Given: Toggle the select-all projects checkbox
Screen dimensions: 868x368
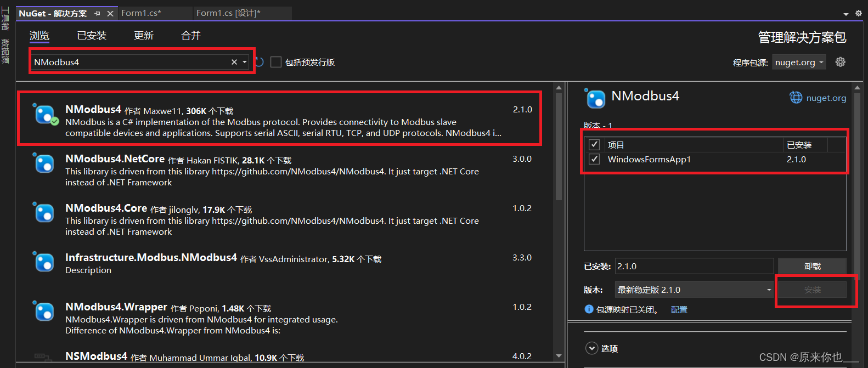Looking at the screenshot, I should click(x=594, y=145).
